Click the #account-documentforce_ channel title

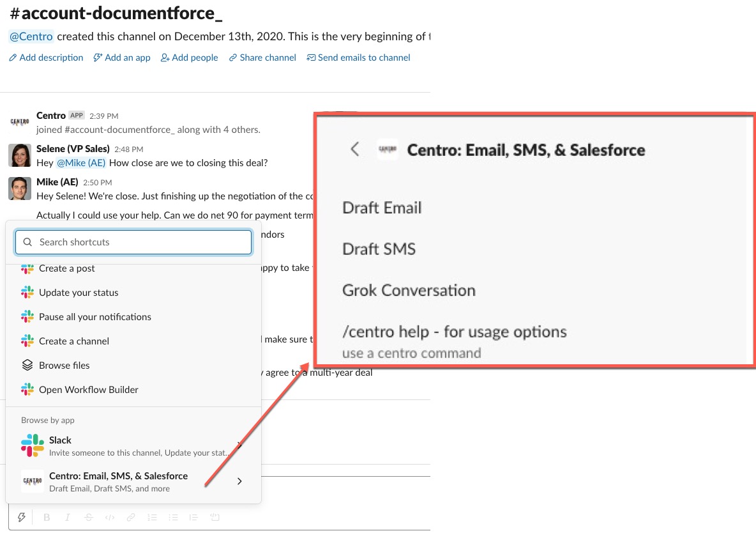116,13
